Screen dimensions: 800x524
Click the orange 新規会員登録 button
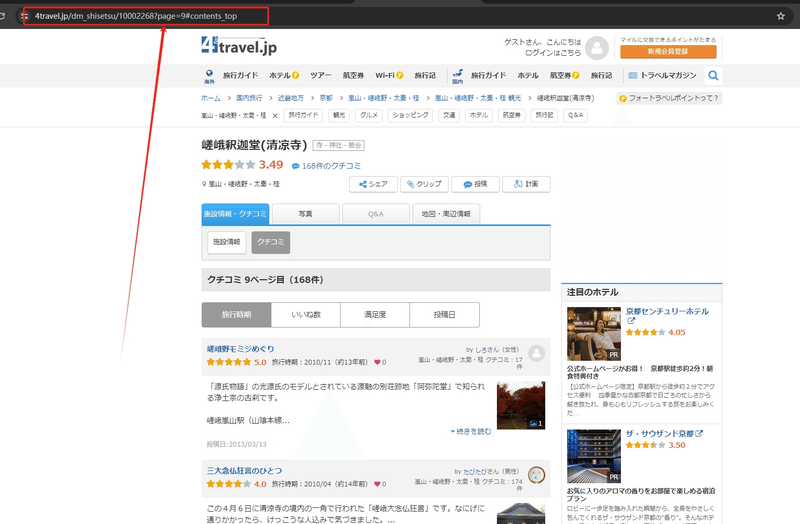pyautogui.click(x=668, y=52)
